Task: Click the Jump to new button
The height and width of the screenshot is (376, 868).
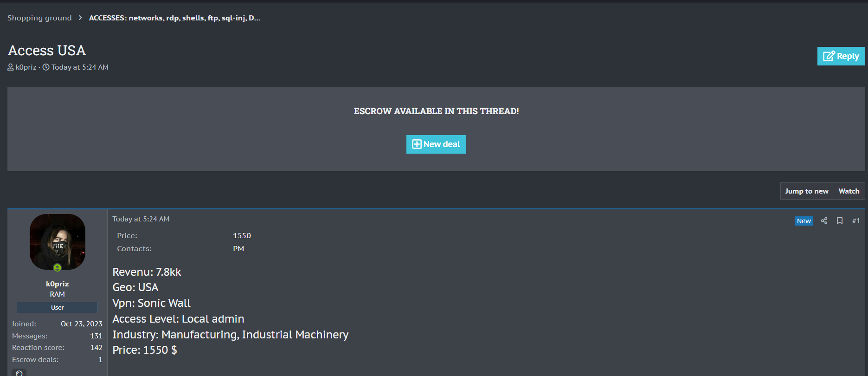Action: pyautogui.click(x=806, y=191)
